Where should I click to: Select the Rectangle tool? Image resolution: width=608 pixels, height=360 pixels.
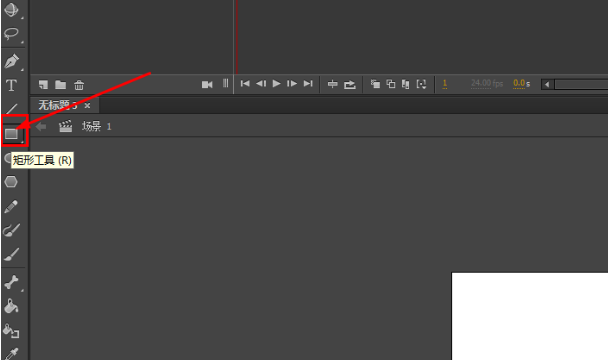click(12, 133)
